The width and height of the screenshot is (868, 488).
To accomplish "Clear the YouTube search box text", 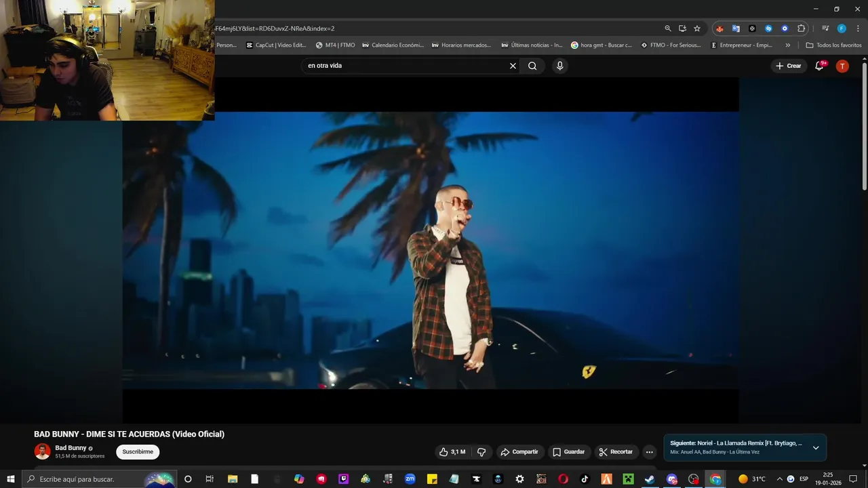I will 513,66.
